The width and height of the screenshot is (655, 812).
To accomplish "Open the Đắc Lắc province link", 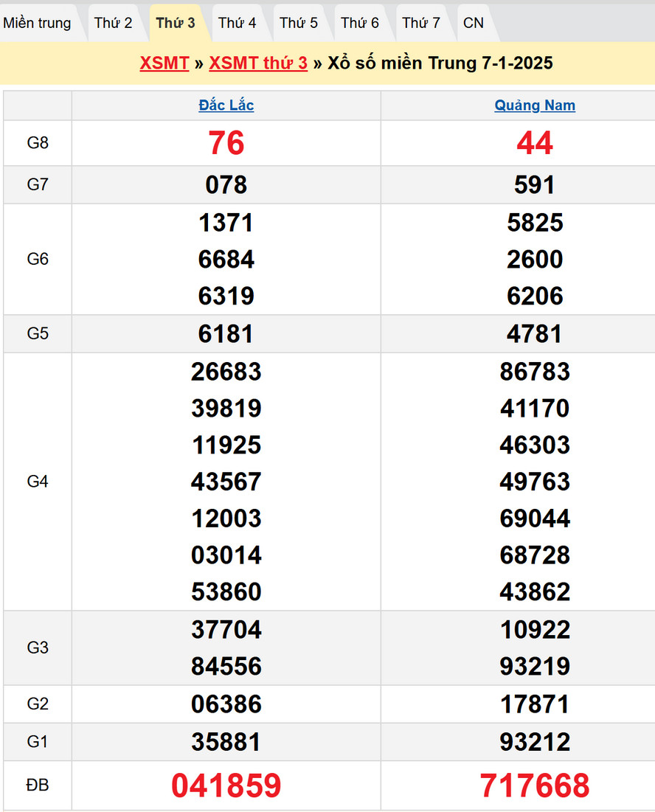I will click(x=226, y=105).
